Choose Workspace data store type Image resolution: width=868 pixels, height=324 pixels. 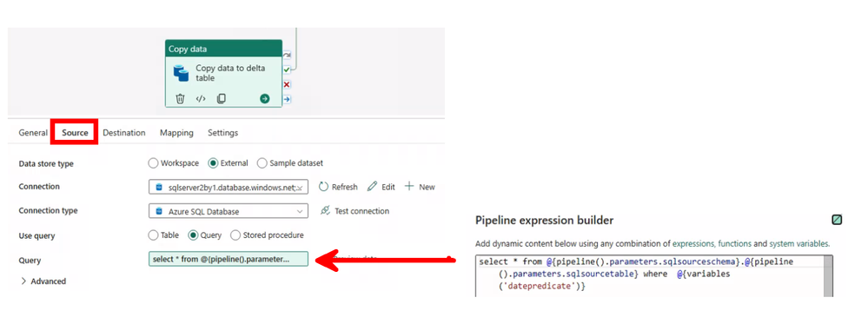[x=153, y=163]
